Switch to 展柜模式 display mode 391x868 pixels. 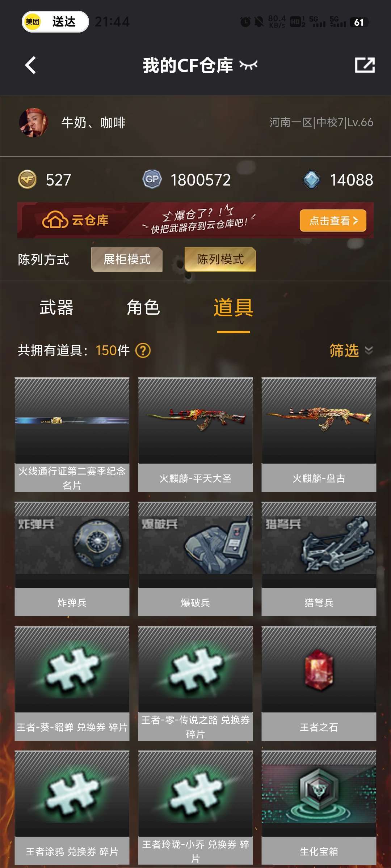127,259
